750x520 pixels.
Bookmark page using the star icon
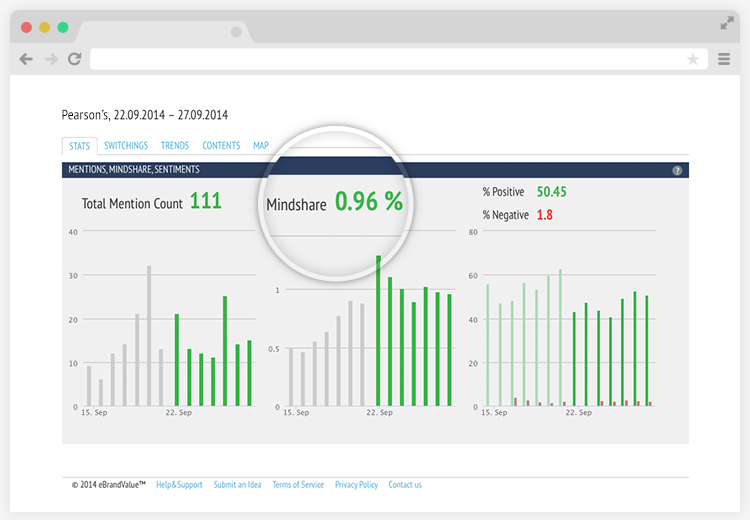[693, 59]
